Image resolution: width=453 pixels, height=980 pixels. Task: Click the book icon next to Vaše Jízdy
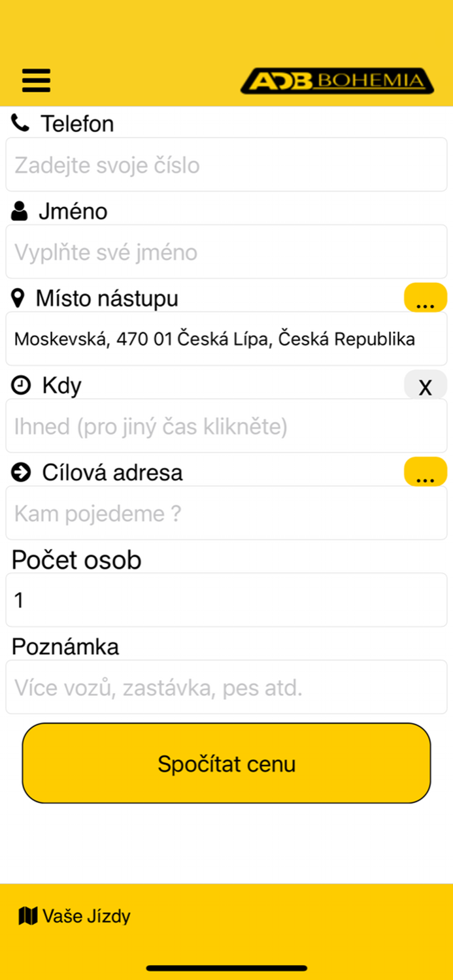[x=25, y=916]
